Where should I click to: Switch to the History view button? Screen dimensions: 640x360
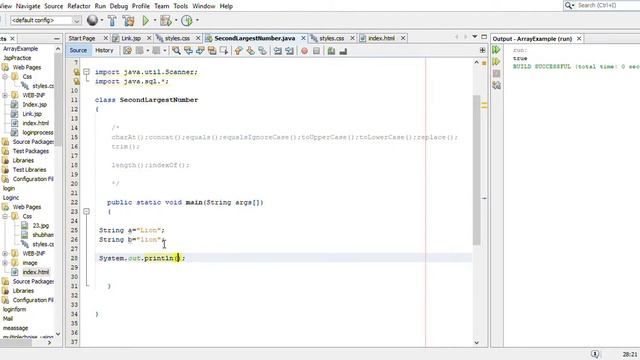click(x=104, y=50)
